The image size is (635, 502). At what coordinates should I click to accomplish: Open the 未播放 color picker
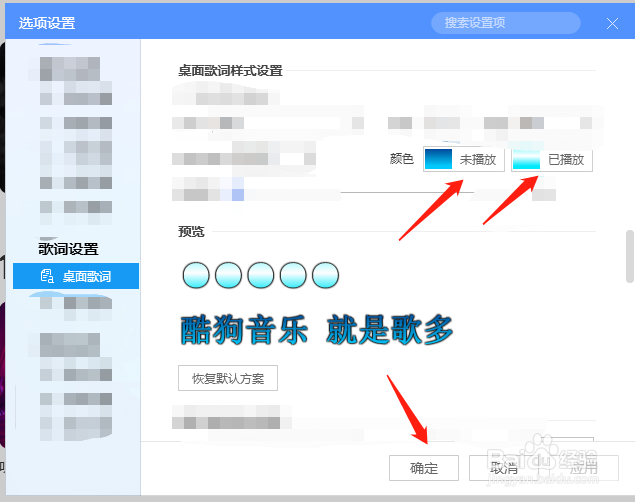click(464, 160)
